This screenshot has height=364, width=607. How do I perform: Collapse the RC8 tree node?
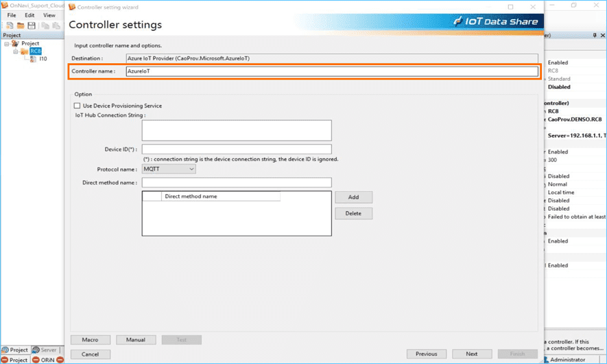click(16, 51)
